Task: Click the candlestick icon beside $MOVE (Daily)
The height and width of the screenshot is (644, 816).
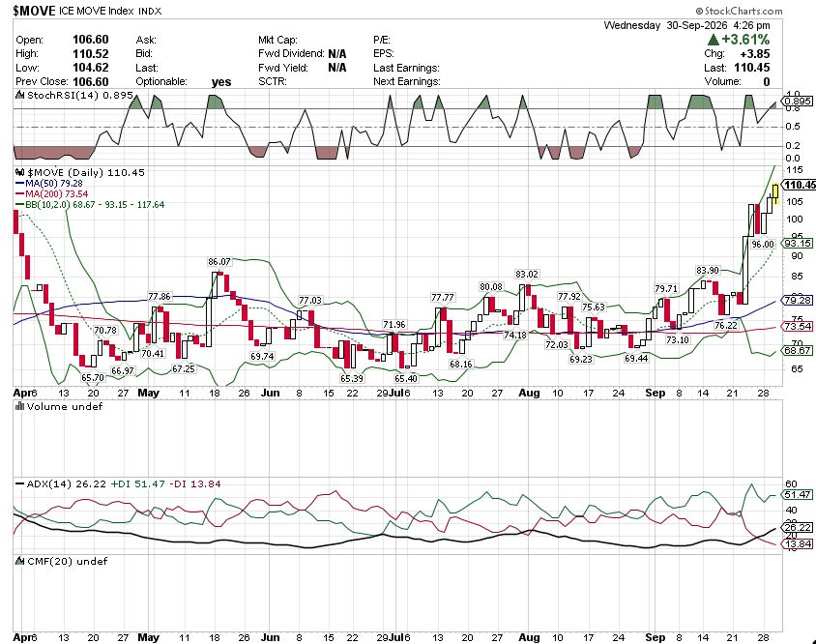Action: click(x=19, y=172)
